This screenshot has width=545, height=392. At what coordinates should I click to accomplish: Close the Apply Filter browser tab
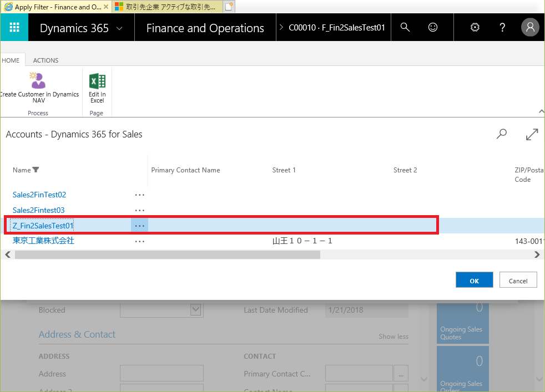[x=106, y=7]
